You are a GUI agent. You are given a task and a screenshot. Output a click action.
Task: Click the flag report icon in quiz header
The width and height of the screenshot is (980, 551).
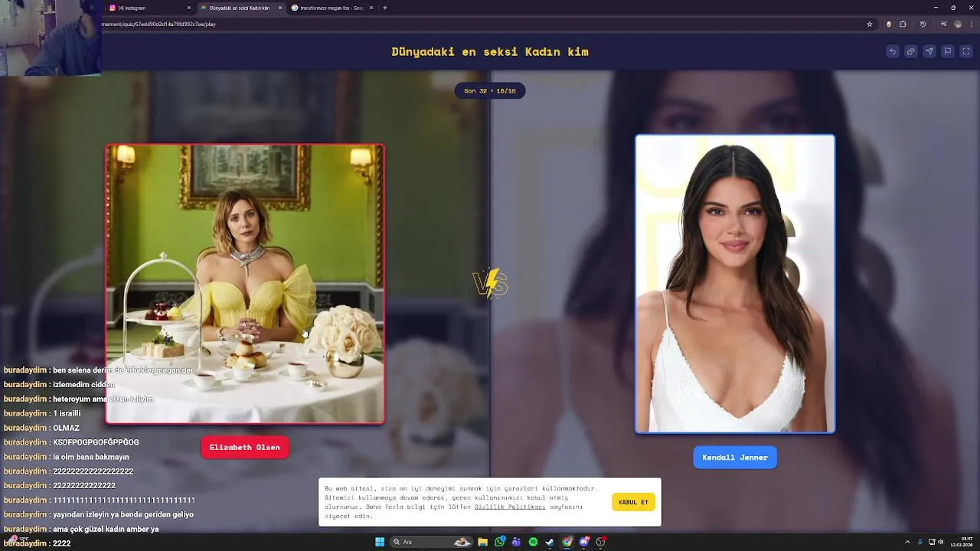tap(947, 51)
